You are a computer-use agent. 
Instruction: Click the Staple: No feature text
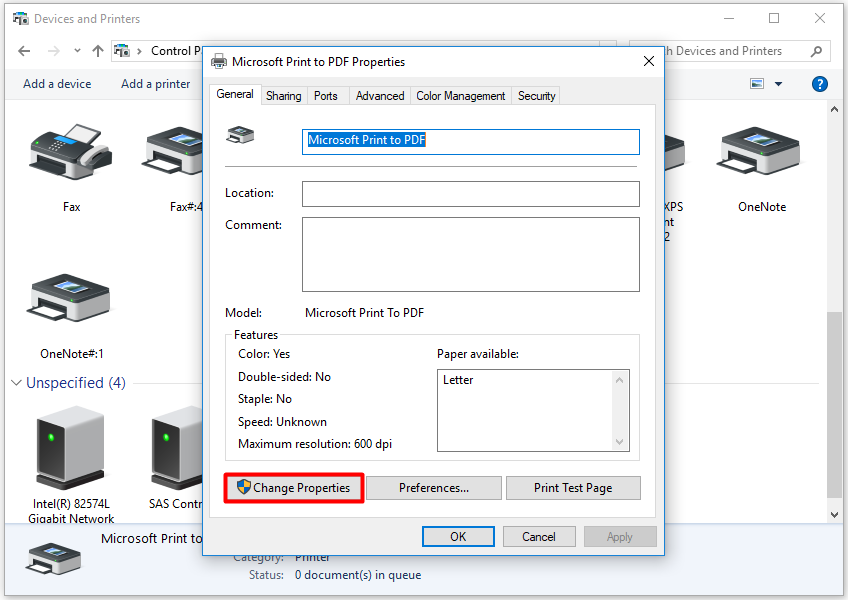click(x=265, y=399)
